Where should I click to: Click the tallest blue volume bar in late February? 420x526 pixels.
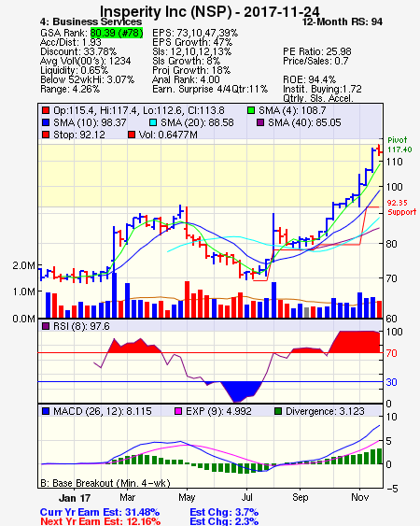click(x=114, y=295)
